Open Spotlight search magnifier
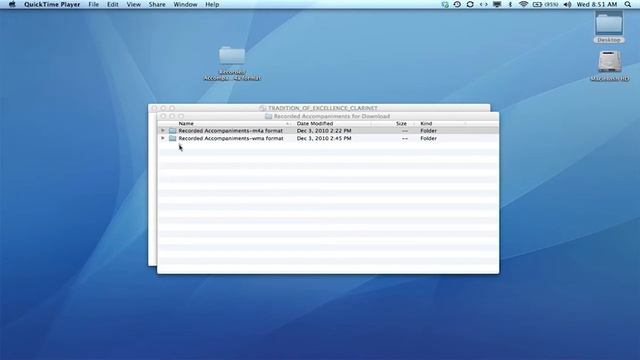 tap(628, 4)
